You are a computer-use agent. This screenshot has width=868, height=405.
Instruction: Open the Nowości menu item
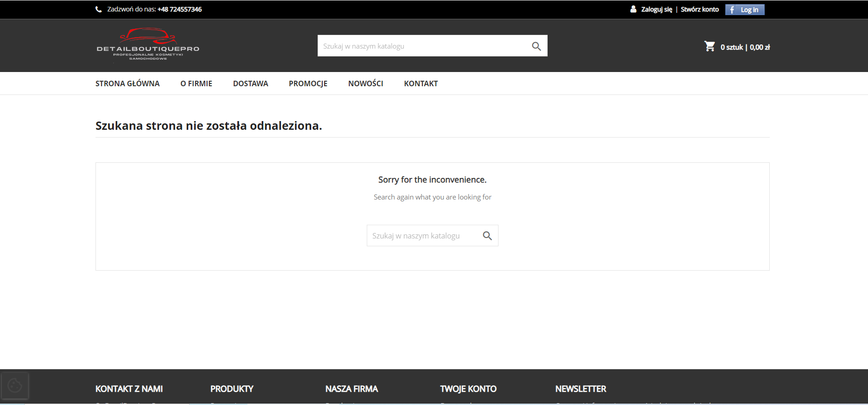tap(366, 83)
